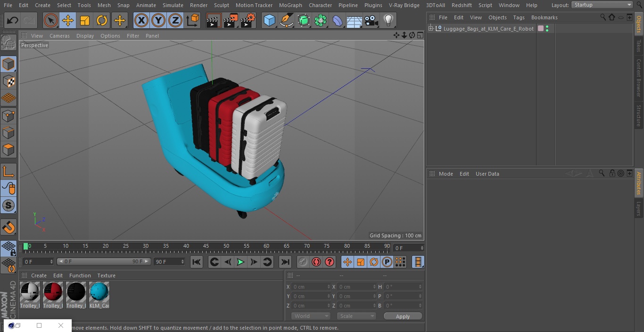Open the Motion Tracker menu
The width and height of the screenshot is (644, 332).
pos(254,5)
